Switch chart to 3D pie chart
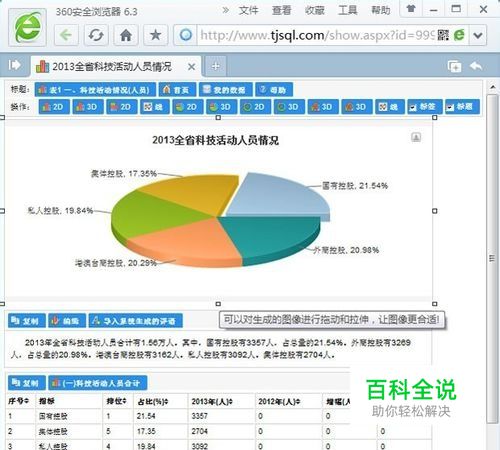Image resolution: width=500 pixels, height=450 pixels. tap(222, 107)
